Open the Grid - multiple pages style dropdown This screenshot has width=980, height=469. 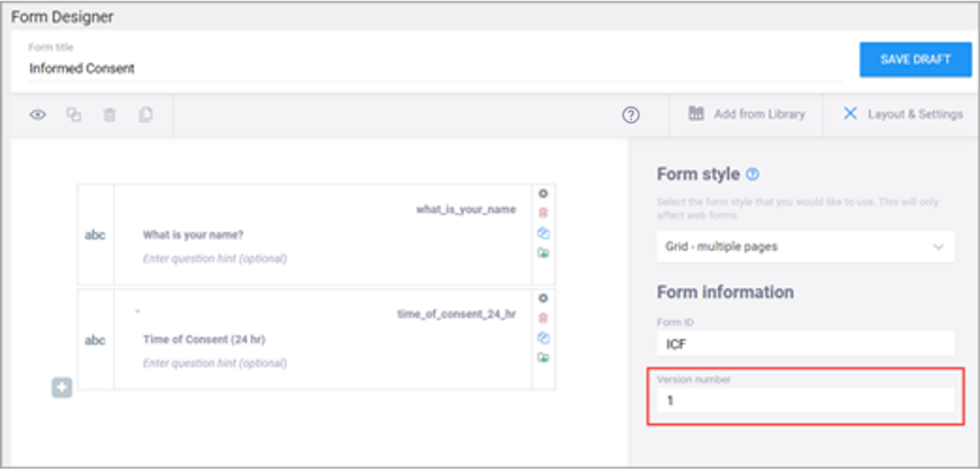805,246
